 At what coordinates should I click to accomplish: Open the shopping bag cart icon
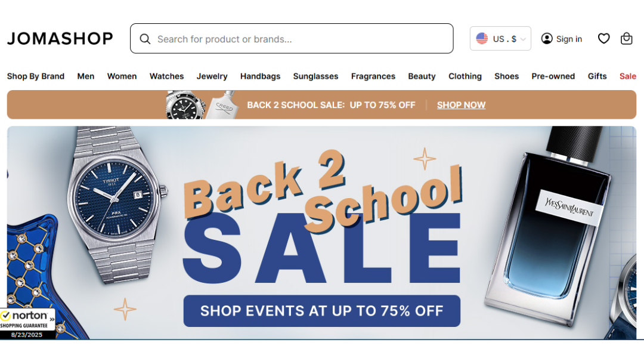[626, 39]
